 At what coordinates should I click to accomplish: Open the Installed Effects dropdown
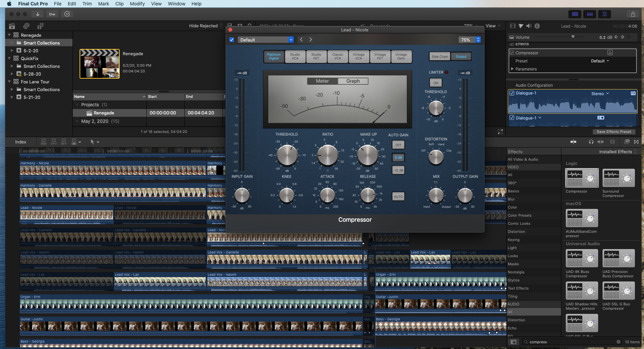tap(618, 152)
